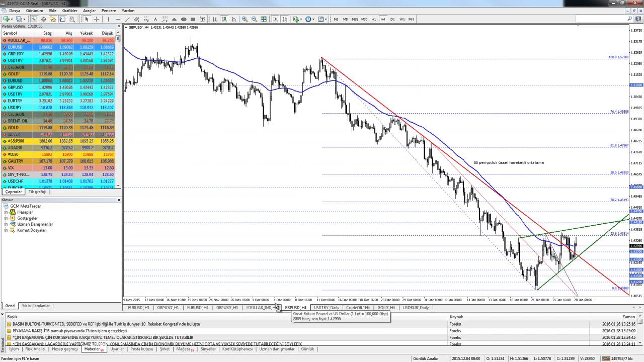Image resolution: width=644 pixels, height=362 pixels.
Task: Open the Profiles toolbar icon
Action: (20, 19)
